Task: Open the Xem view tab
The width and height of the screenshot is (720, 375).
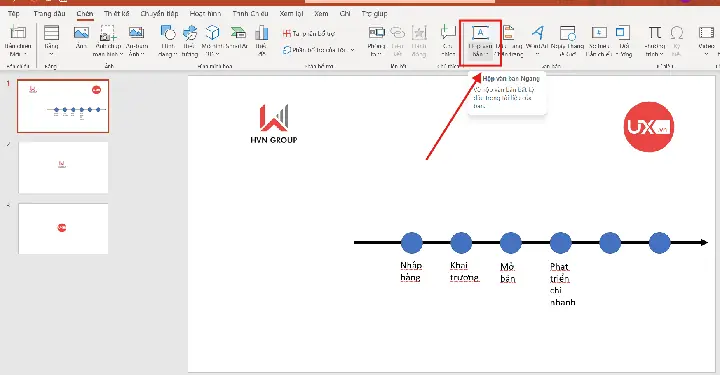Action: [321, 14]
